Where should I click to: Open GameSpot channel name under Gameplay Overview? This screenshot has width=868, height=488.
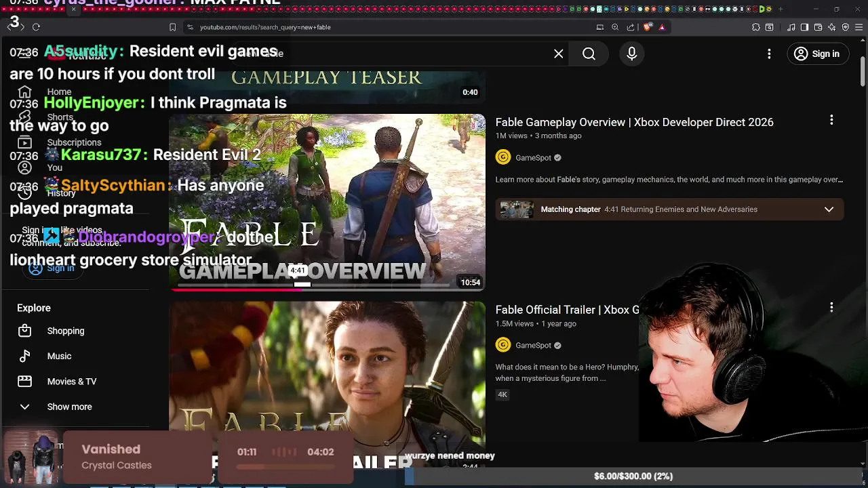pyautogui.click(x=533, y=158)
